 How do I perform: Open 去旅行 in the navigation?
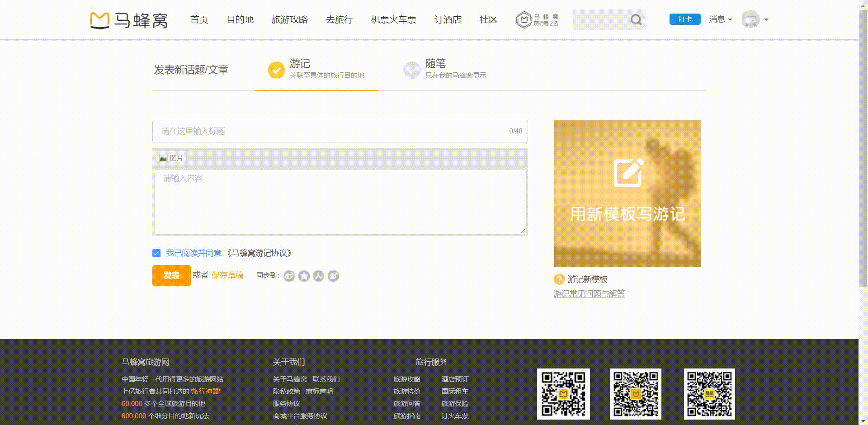[340, 19]
